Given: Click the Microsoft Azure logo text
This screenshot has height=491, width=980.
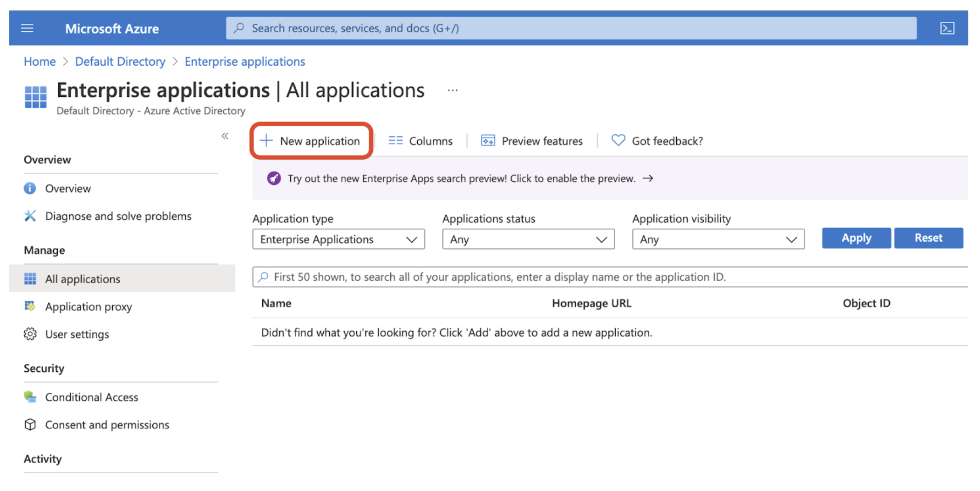Looking at the screenshot, I should click(112, 29).
